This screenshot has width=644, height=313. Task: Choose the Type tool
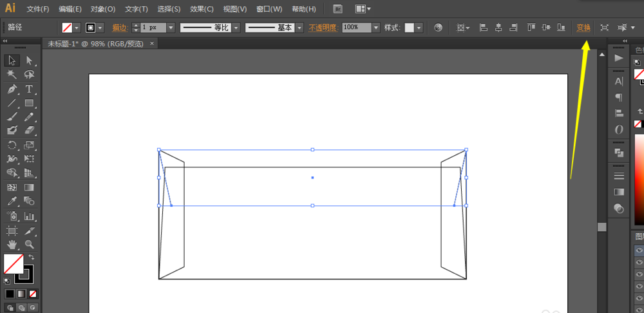pyautogui.click(x=29, y=89)
